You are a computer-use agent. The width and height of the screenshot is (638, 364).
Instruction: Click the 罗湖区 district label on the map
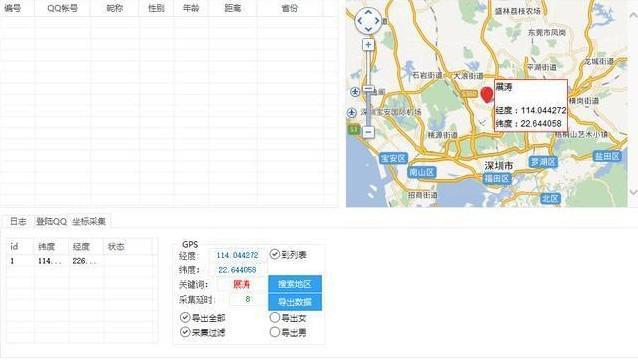click(543, 162)
